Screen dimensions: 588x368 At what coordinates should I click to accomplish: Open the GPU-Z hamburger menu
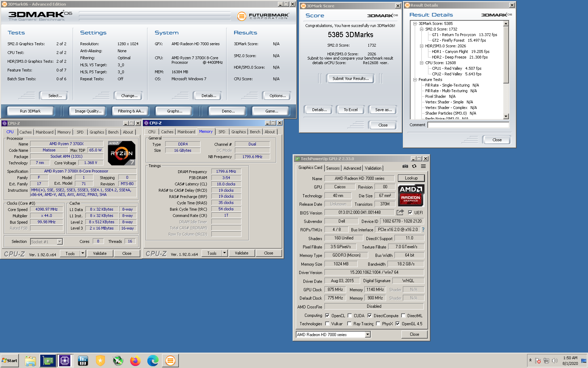point(423,166)
